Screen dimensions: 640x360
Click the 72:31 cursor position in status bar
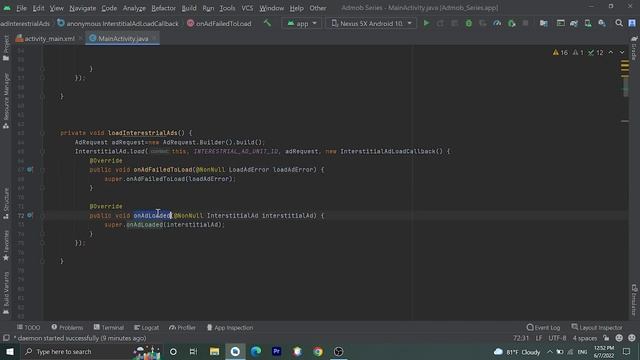[x=520, y=338]
